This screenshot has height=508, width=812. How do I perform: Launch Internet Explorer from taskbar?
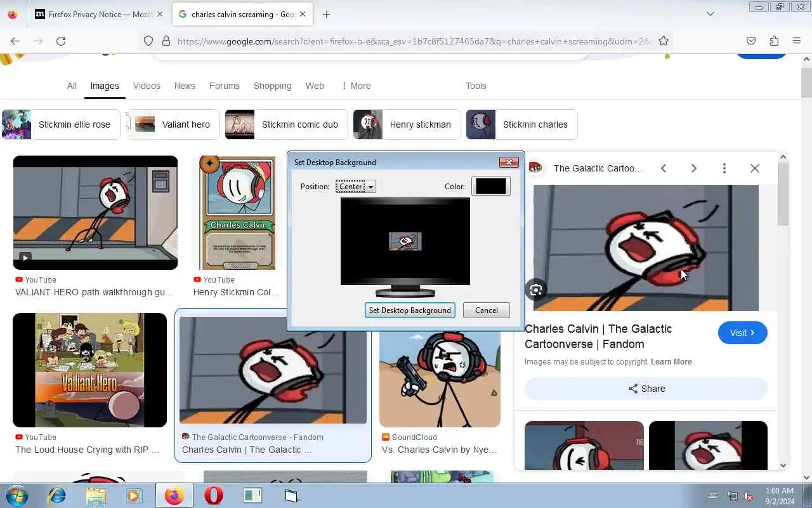point(57,495)
